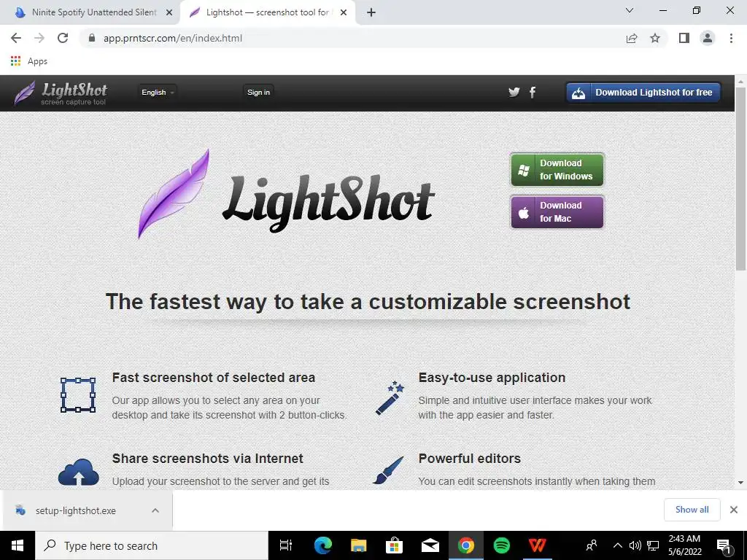Expand the setup-lightshot.exe download options arrow

(x=155, y=510)
